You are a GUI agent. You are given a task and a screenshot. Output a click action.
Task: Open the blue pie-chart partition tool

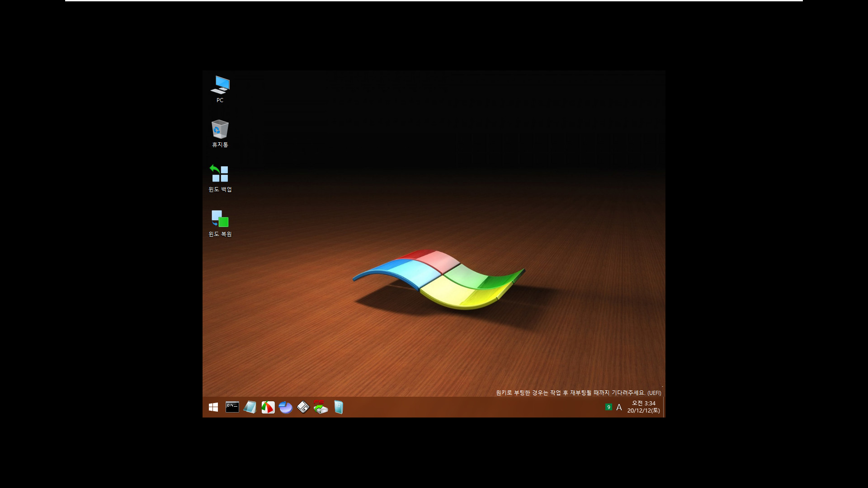[285, 407]
